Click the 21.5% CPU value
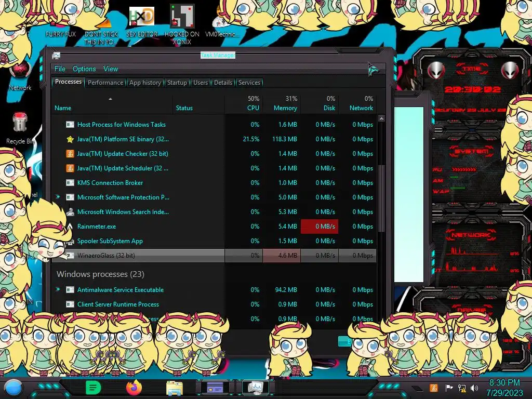Image resolution: width=532 pixels, height=399 pixels. click(x=251, y=139)
